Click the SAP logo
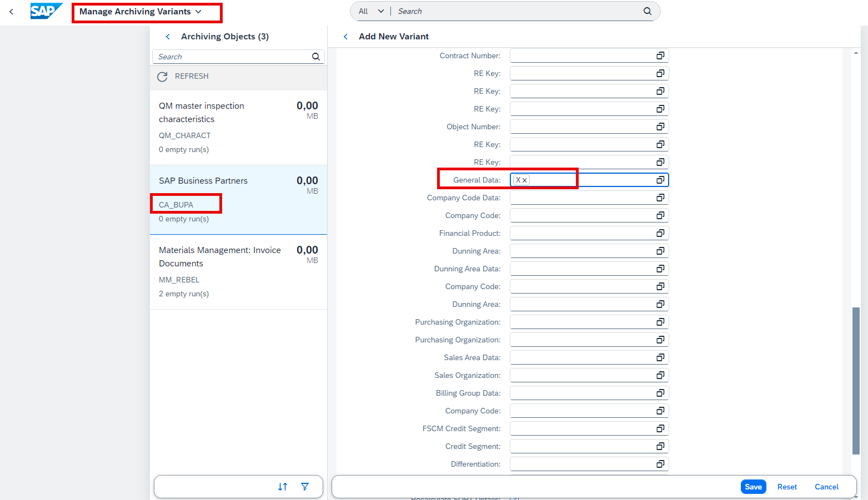This screenshot has width=868, height=500. tap(46, 11)
